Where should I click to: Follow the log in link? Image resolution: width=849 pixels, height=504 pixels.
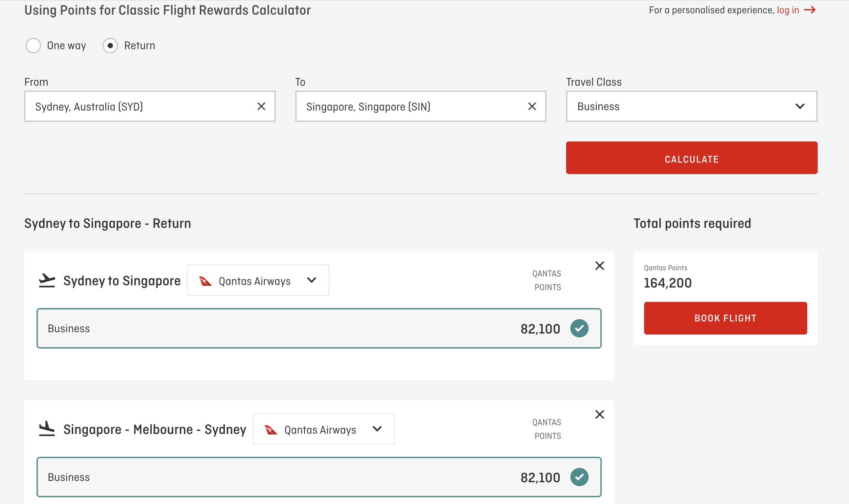point(788,10)
